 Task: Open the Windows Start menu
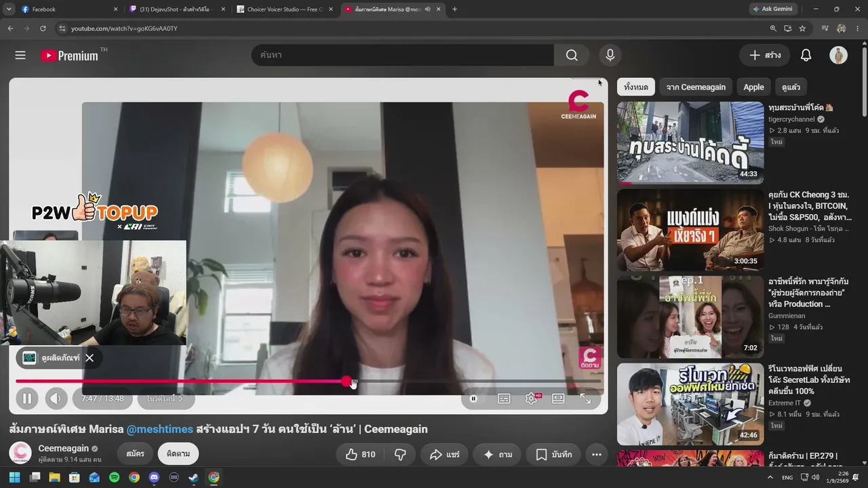coord(14,477)
